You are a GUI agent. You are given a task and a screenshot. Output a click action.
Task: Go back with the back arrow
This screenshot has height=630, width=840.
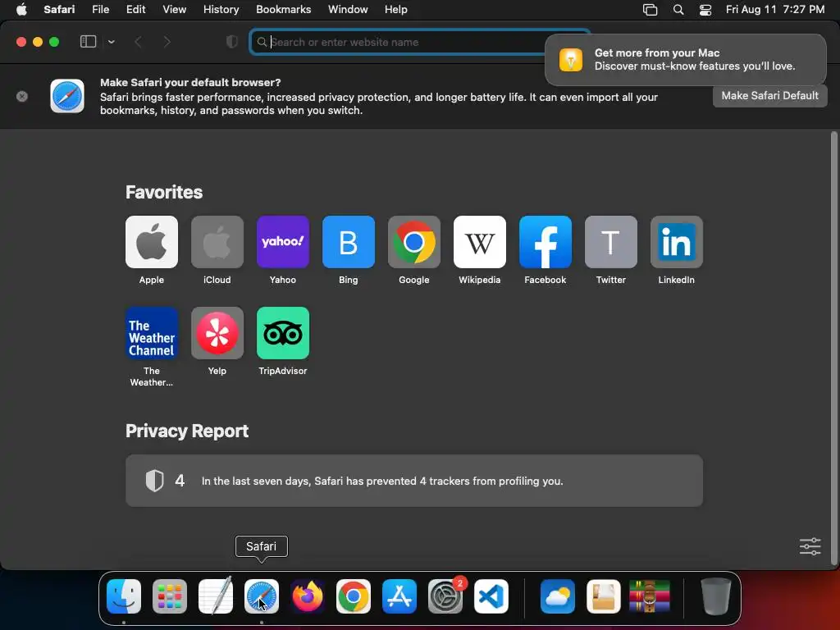(138, 42)
